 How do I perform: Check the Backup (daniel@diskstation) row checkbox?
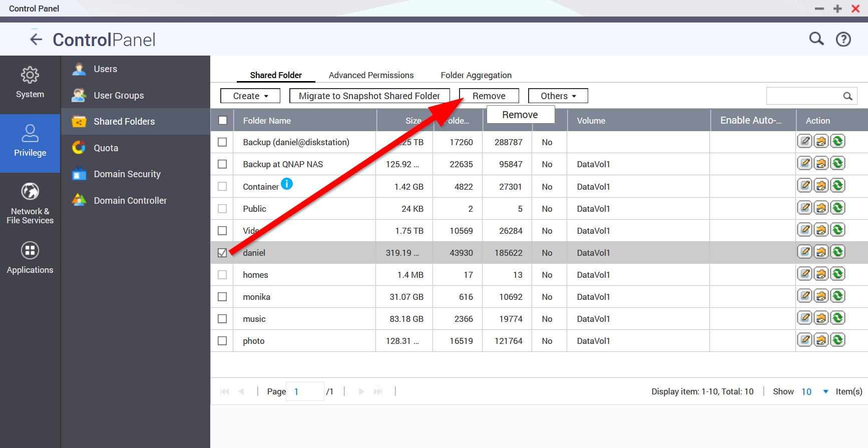coord(222,142)
